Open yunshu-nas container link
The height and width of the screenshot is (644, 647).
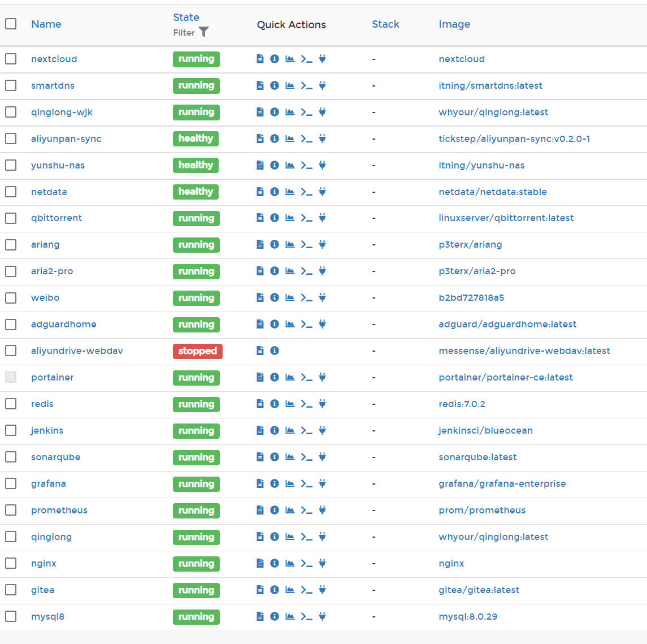[58, 166]
